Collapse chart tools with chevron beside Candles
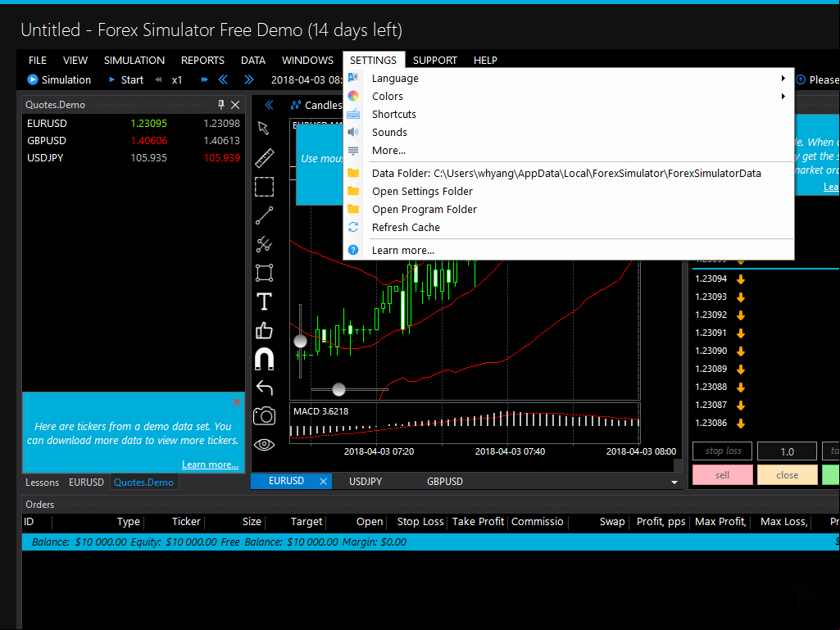 tap(269, 105)
